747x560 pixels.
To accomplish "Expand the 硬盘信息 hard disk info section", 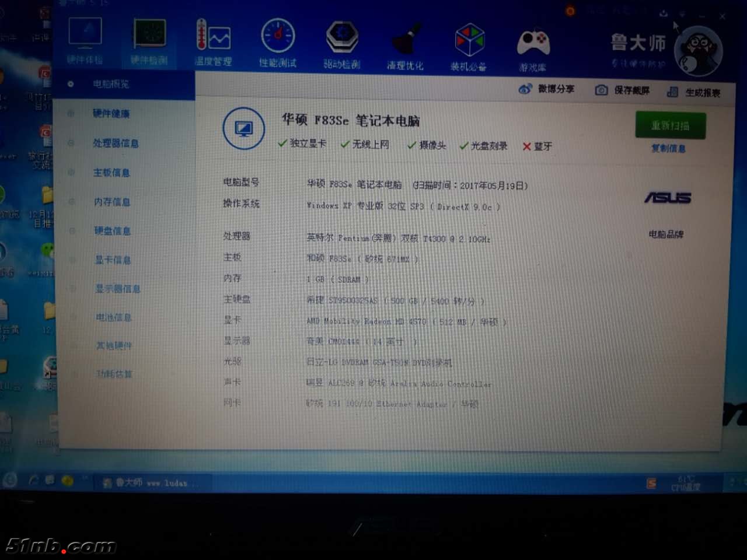I will point(112,230).
